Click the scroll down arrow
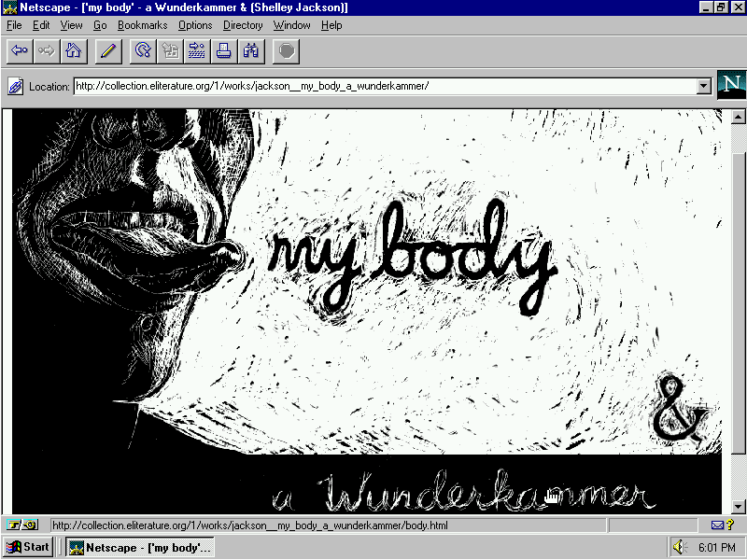 click(738, 506)
